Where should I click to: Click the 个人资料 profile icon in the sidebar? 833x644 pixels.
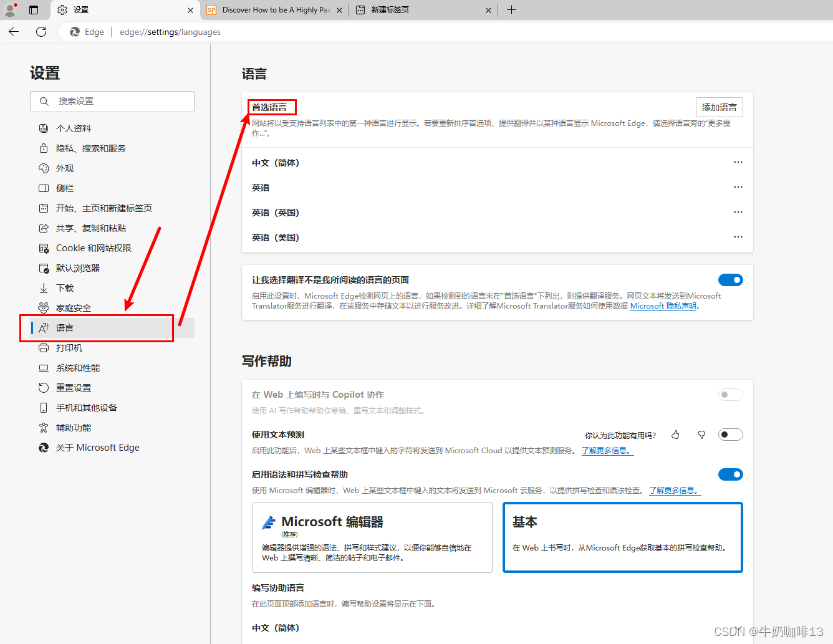pos(44,128)
